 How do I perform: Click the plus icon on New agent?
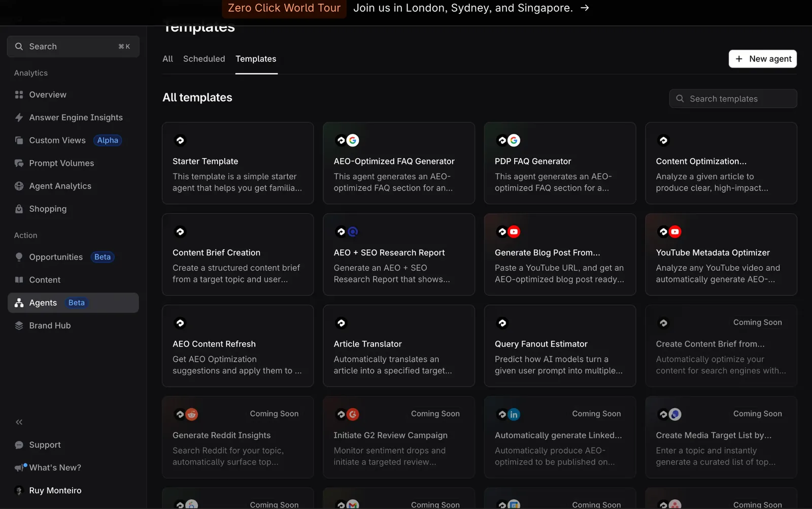click(x=739, y=59)
